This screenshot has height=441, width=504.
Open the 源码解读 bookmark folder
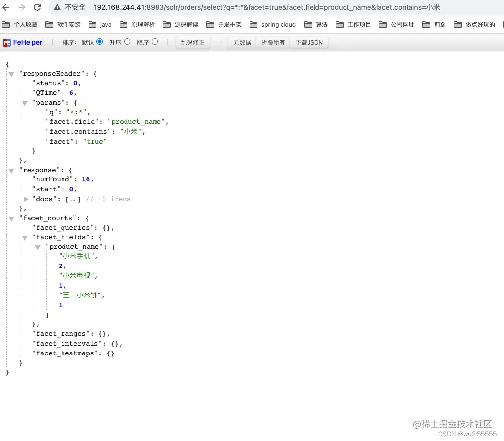coord(181,25)
